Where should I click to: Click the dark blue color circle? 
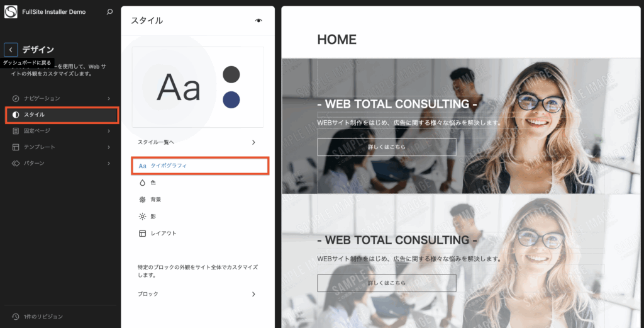(x=231, y=100)
